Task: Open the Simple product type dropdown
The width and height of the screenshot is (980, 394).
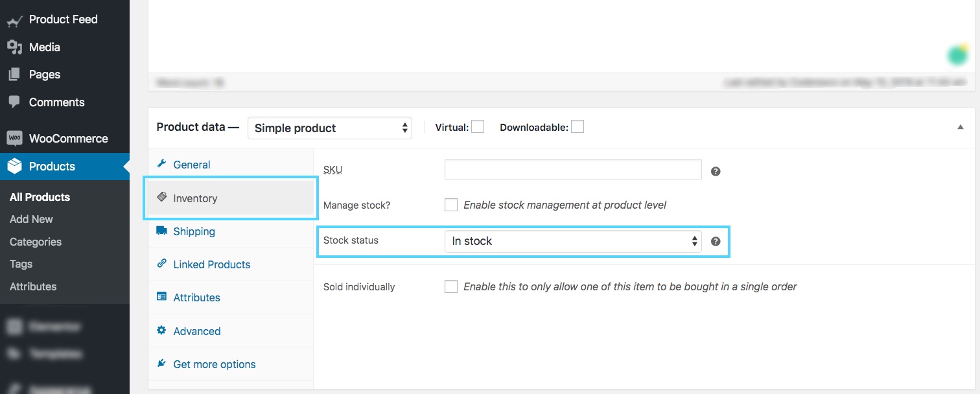Action: point(330,128)
